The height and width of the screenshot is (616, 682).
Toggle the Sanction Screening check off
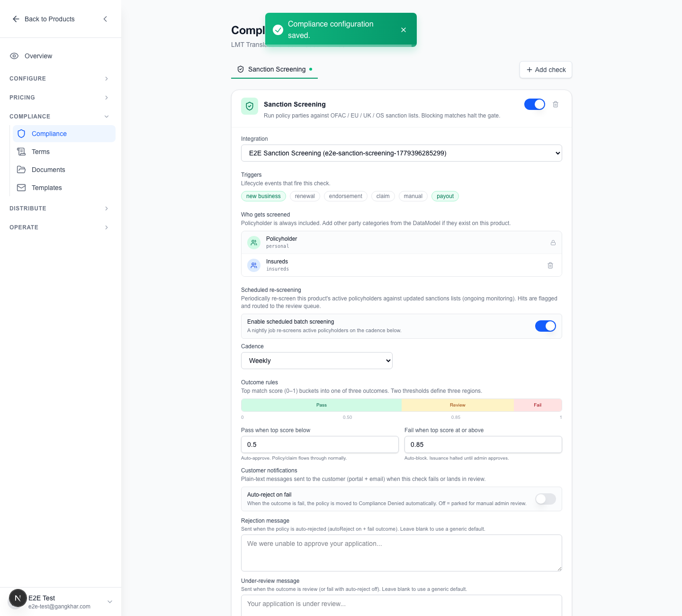coord(535,104)
